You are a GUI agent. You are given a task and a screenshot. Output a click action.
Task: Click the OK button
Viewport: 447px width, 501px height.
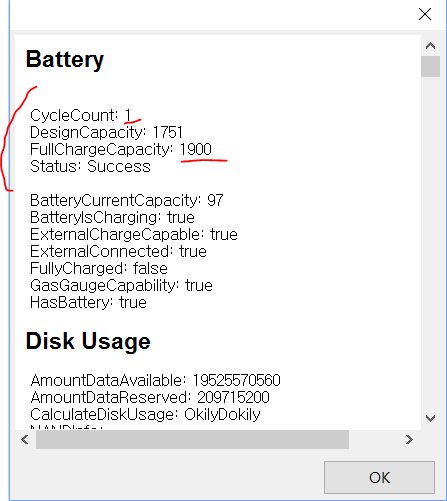click(x=379, y=477)
